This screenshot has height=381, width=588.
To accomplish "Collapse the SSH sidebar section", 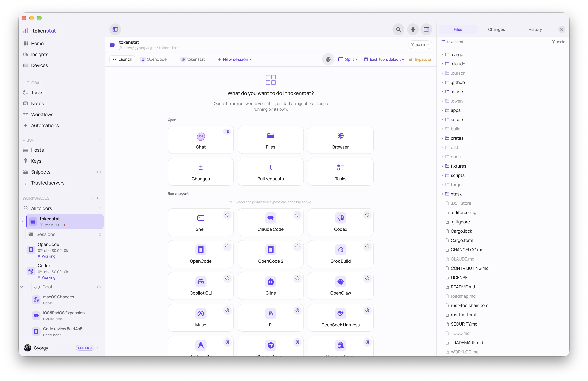I will click(29, 140).
